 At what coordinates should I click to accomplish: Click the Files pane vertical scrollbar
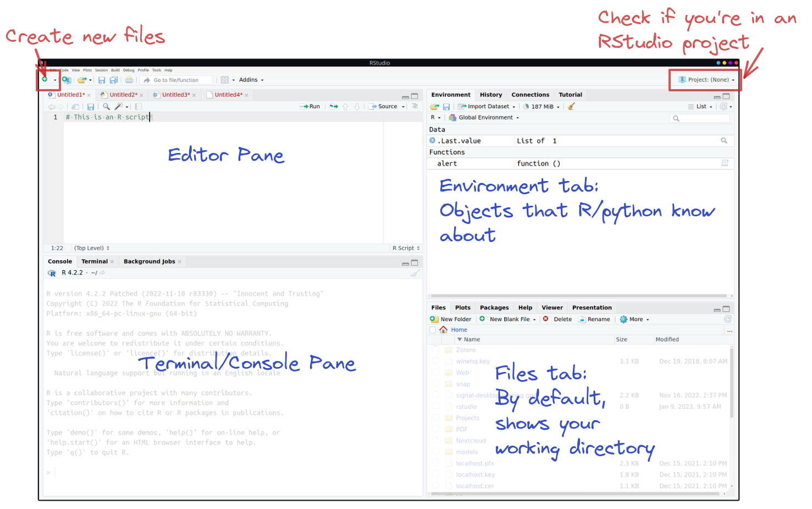tap(731, 385)
